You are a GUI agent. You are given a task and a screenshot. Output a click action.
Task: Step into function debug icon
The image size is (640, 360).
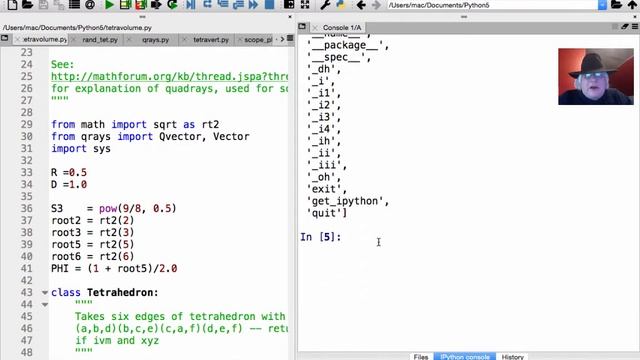tap(222, 4)
